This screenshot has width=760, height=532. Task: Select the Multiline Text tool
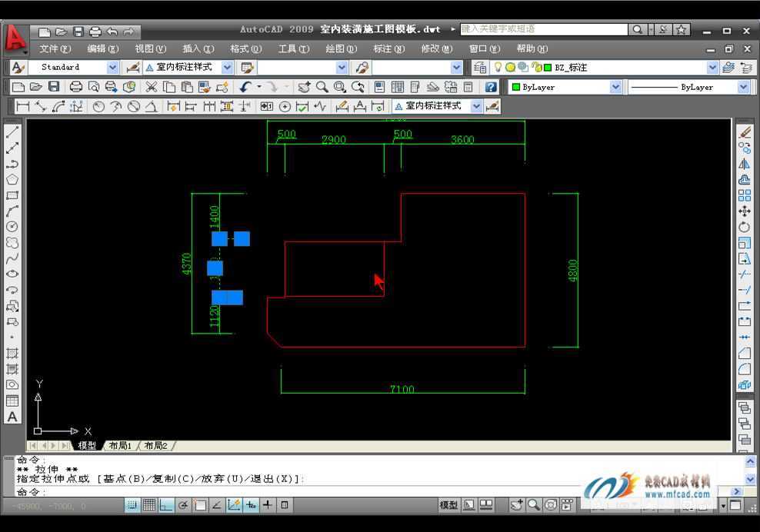12,417
